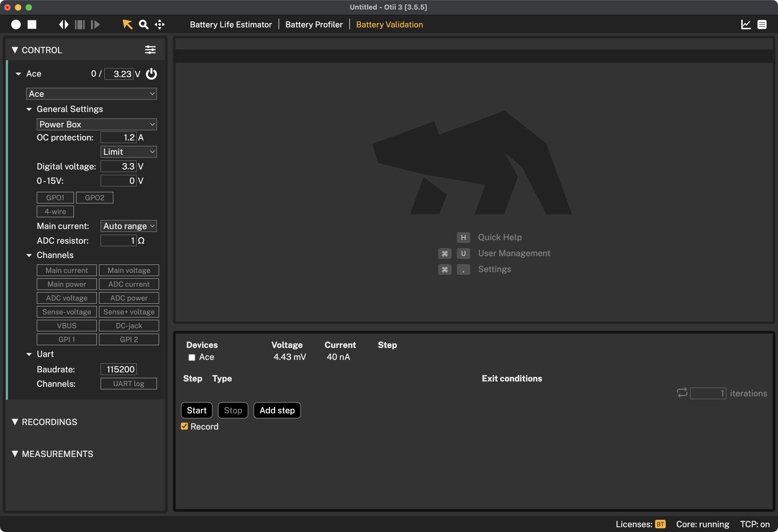Collapse the CONTROL panel section

point(15,50)
